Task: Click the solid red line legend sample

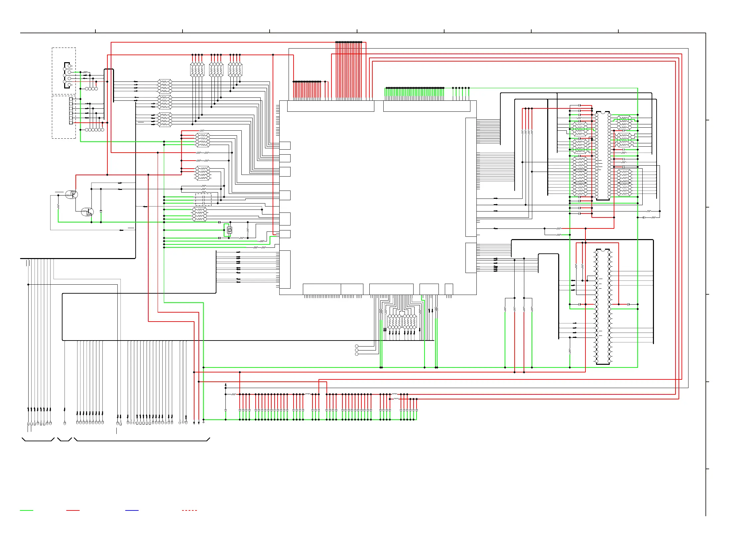Action: pos(73,510)
